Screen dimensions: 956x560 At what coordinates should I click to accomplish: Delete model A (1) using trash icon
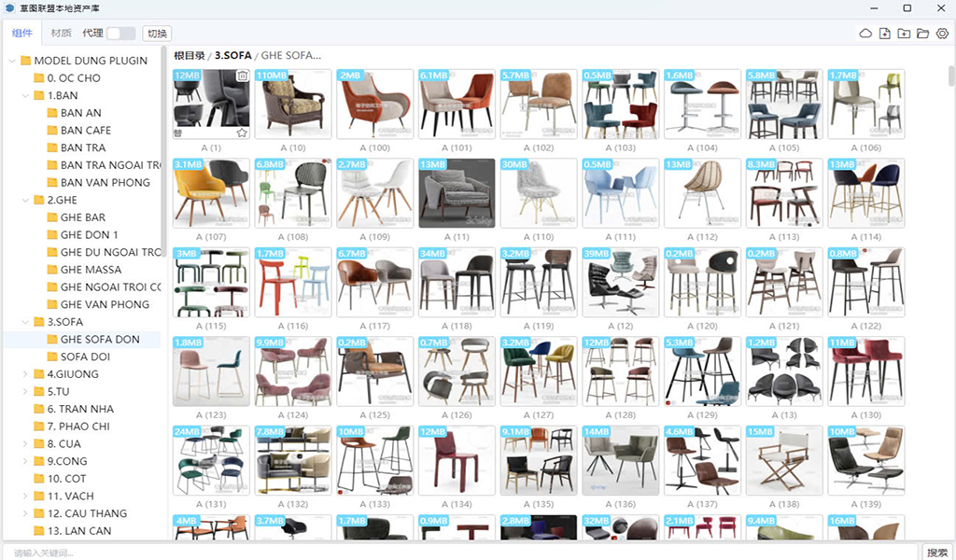[242, 76]
